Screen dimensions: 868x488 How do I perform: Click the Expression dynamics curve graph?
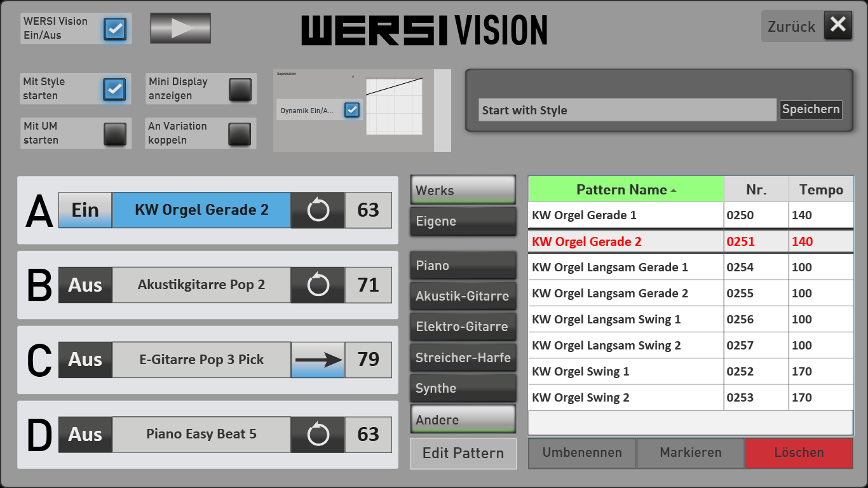[395, 106]
